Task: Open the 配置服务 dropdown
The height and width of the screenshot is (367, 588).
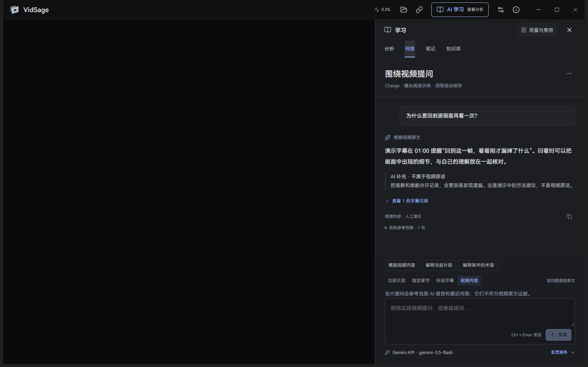Action: click(x=563, y=352)
